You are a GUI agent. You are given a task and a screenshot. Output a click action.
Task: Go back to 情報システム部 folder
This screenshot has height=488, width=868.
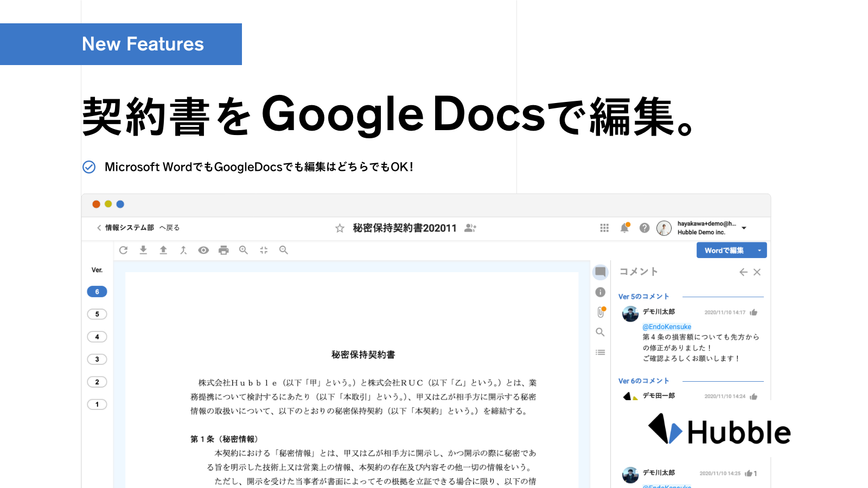click(138, 228)
